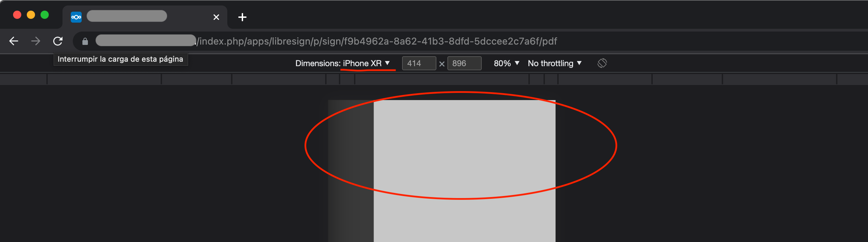Screen dimensions: 868x242
Task: Click the Nextcloud favicon on the tab
Action: point(76,17)
